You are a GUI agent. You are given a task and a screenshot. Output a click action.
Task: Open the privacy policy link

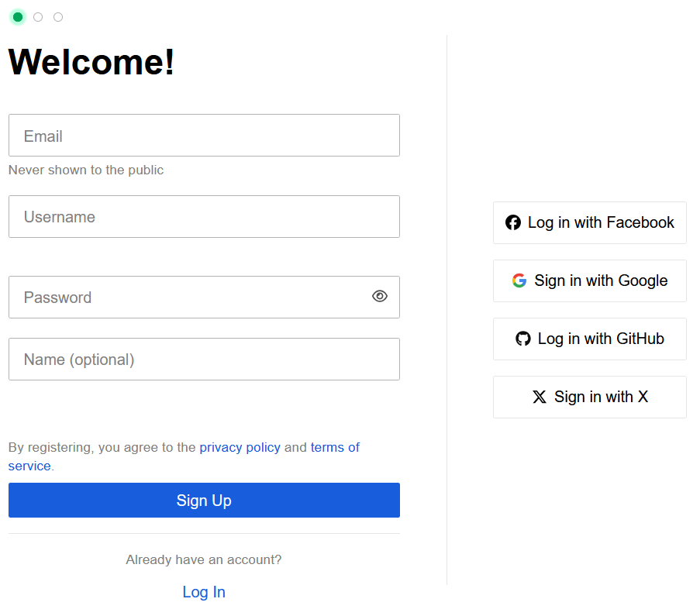pos(240,447)
